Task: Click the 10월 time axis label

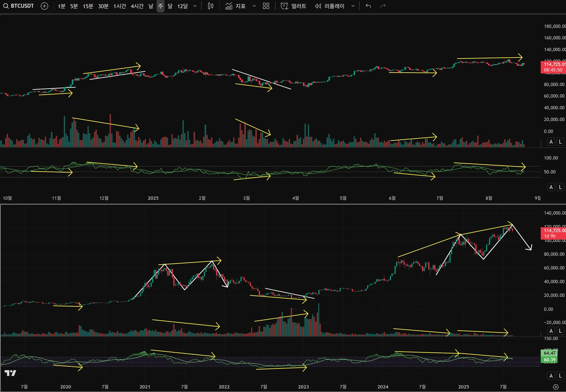Action: click(7, 198)
